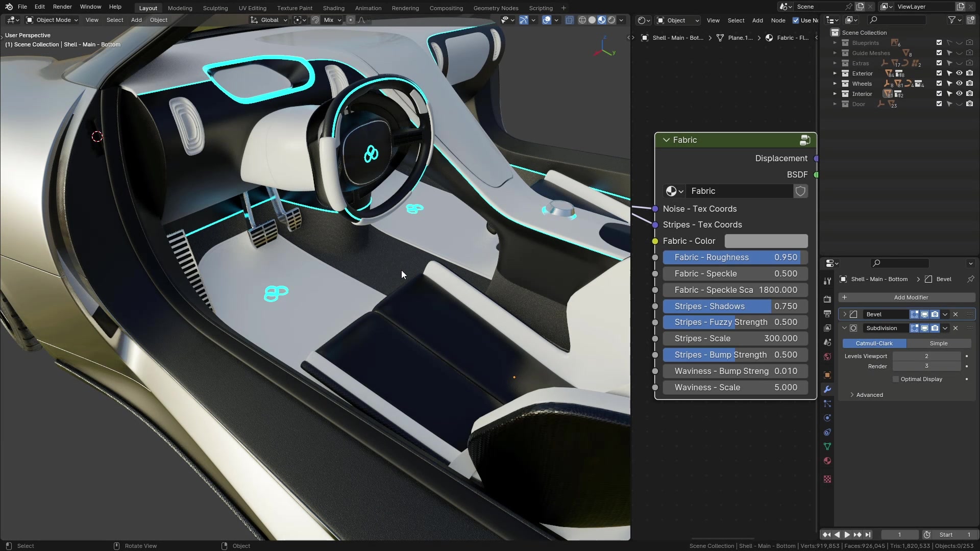Open the Texture properties checker icon
The image size is (980, 551).
click(827, 479)
